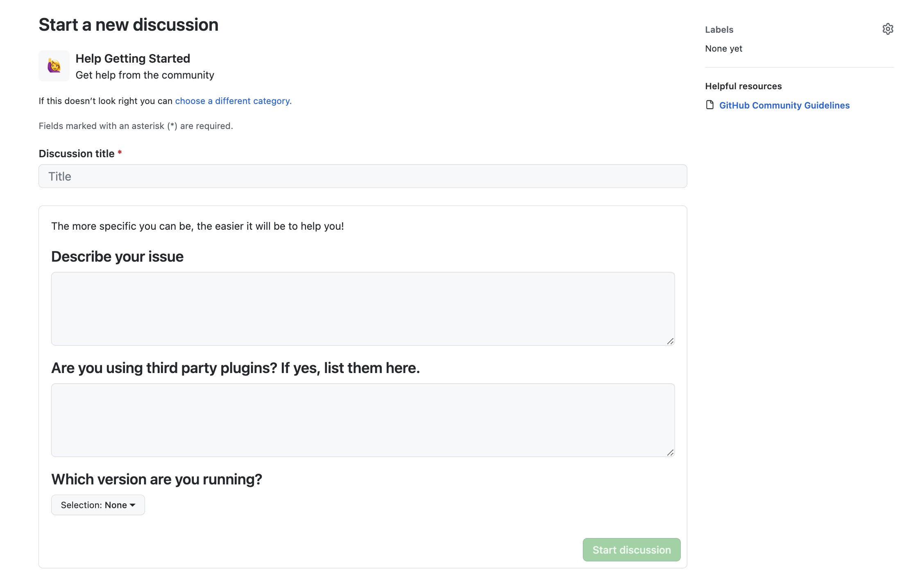Click the resize grip of the plugins textarea
Viewport: 897px width, 588px height.
(671, 452)
